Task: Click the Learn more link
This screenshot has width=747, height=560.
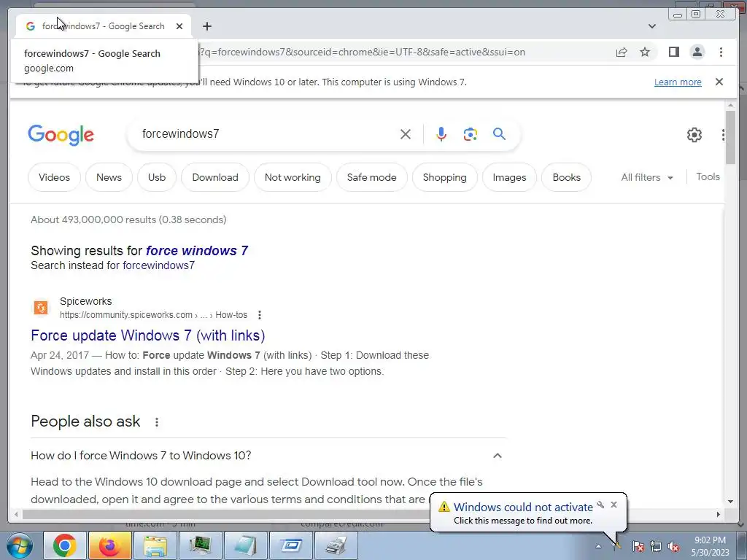Action: click(678, 82)
